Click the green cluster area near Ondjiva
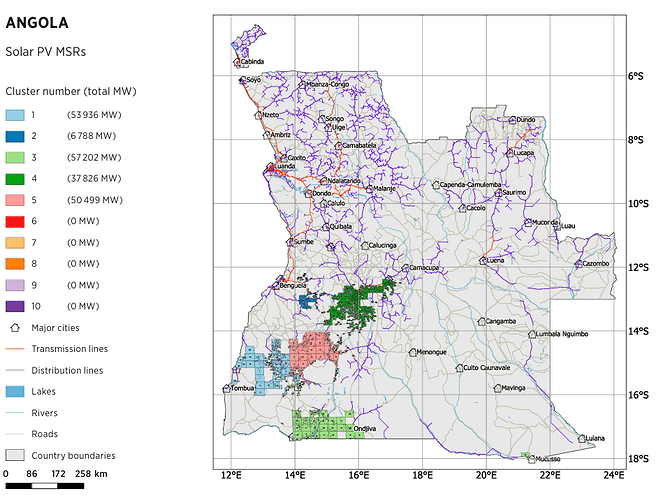The height and width of the screenshot is (500, 664). click(322, 424)
